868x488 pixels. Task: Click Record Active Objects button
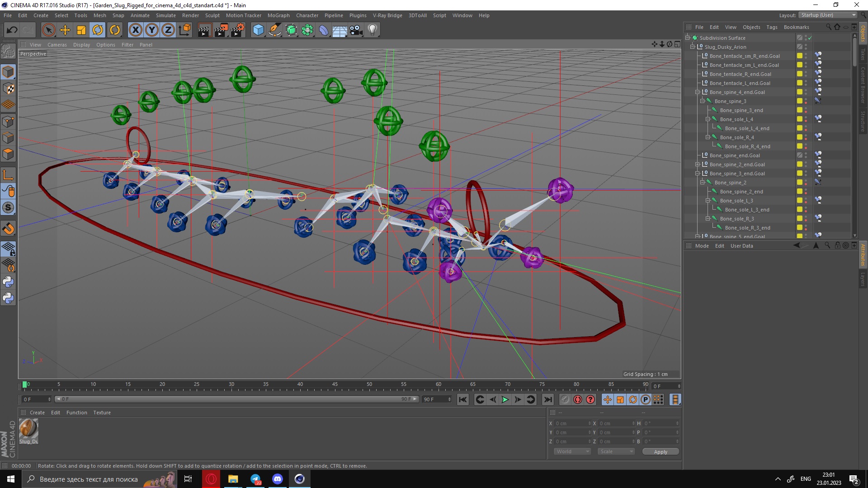coord(565,399)
